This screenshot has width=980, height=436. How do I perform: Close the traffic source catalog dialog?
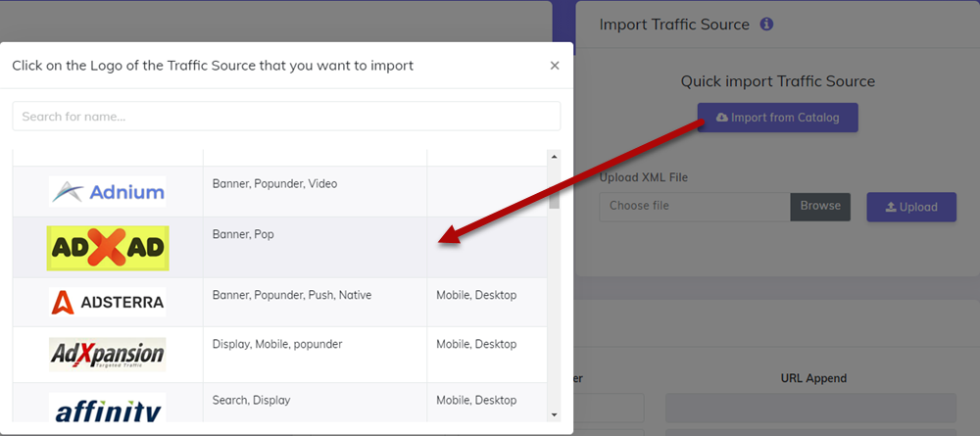tap(555, 66)
